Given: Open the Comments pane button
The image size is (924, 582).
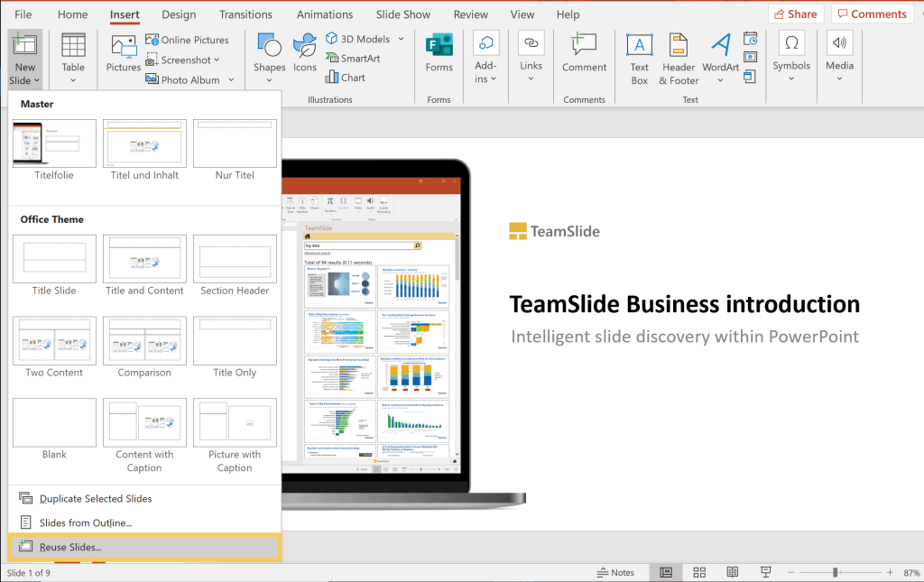Looking at the screenshot, I should pos(873,14).
